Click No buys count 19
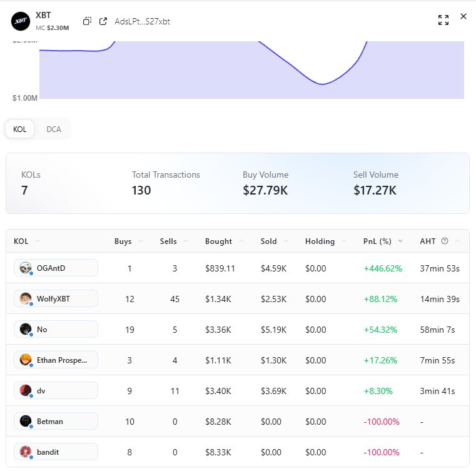The width and height of the screenshot is (476, 476). 129,330
